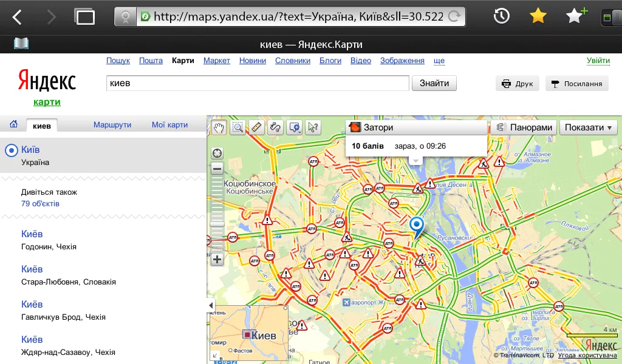
Task: Open the 79 об'єктів link
Action: coord(40,204)
